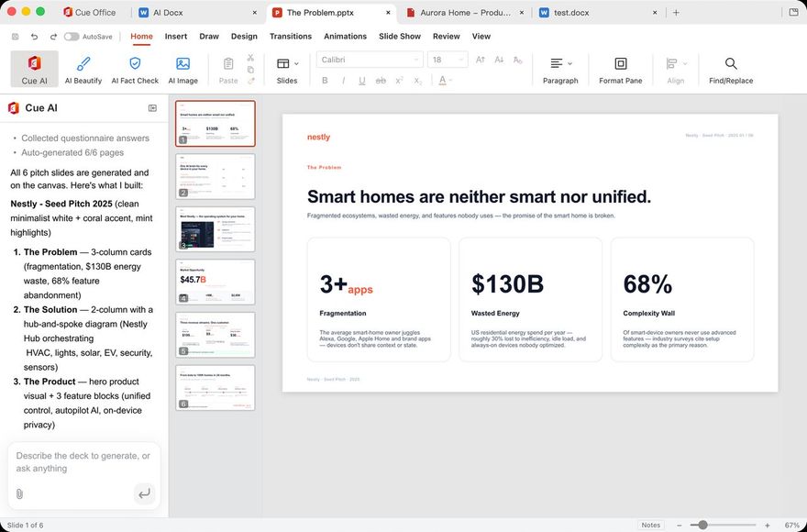The height and width of the screenshot is (532, 807).
Task: Switch to the Aurora Home document tab
Action: [465, 12]
